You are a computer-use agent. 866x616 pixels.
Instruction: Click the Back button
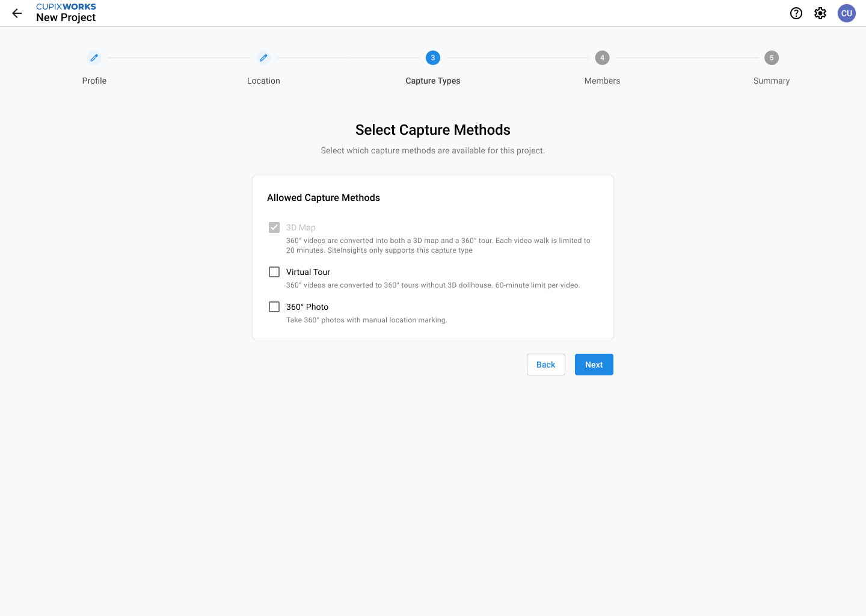pyautogui.click(x=546, y=365)
